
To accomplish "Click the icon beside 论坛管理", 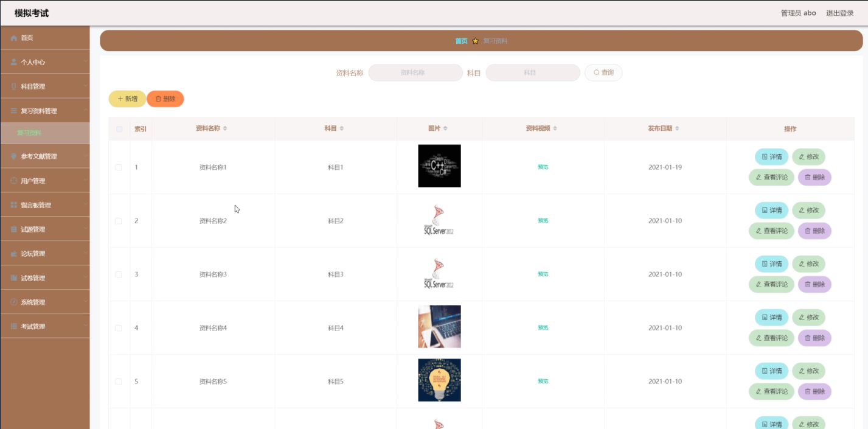I will [14, 254].
